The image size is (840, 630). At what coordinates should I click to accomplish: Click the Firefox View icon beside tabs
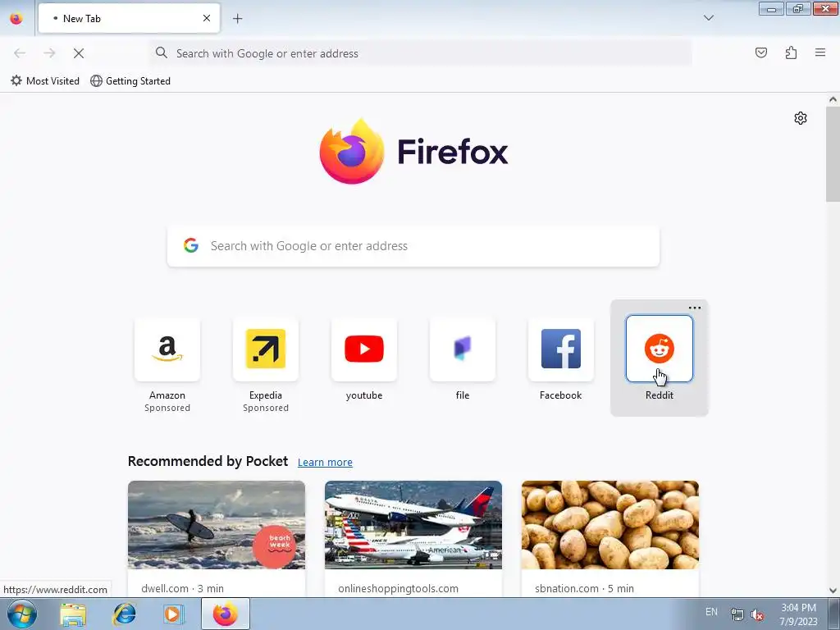[x=16, y=18]
